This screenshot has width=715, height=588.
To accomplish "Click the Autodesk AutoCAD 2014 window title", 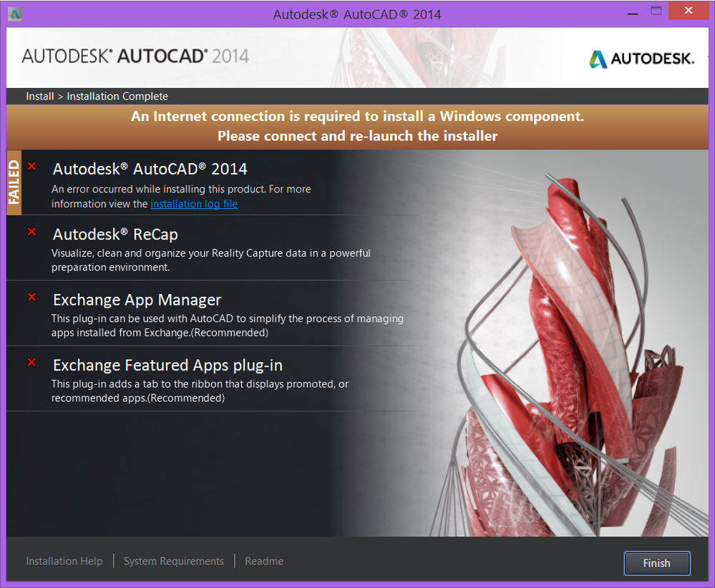I will point(357,14).
